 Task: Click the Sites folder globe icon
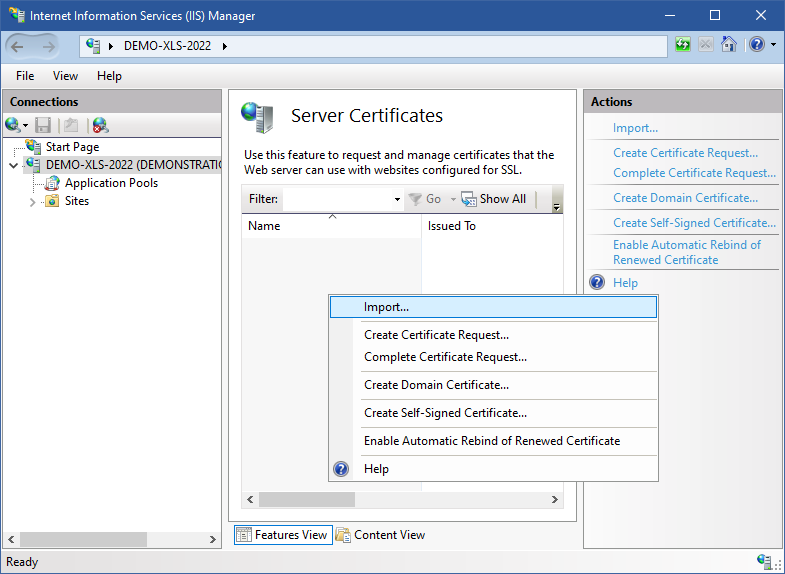[x=52, y=201]
